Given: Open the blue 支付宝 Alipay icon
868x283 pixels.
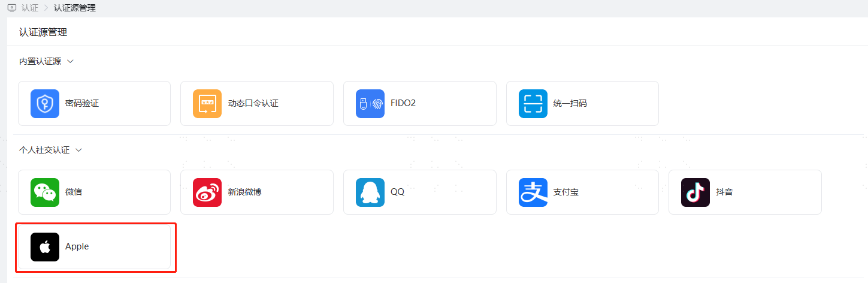Looking at the screenshot, I should tap(533, 192).
